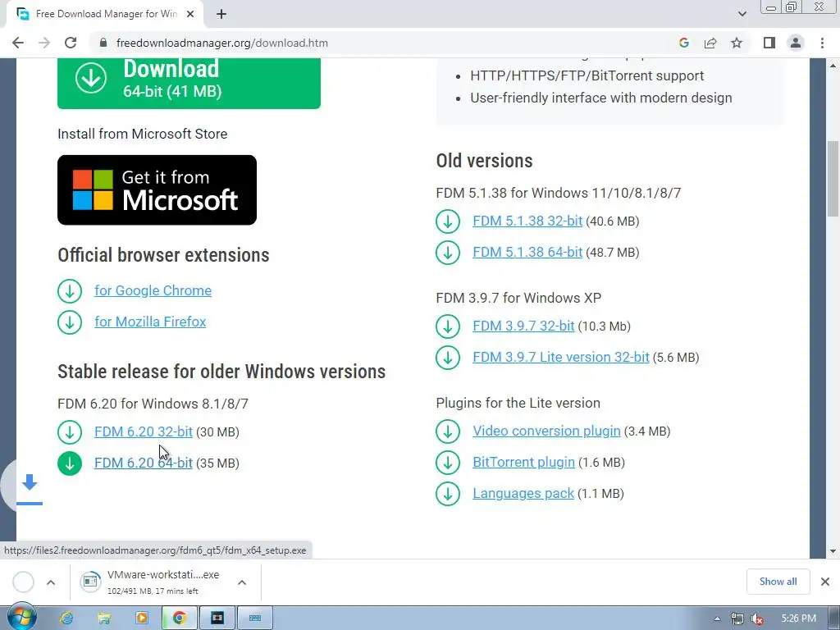
Task: Click download arrow icon beside Mozilla Firefox
Action: [x=70, y=322]
